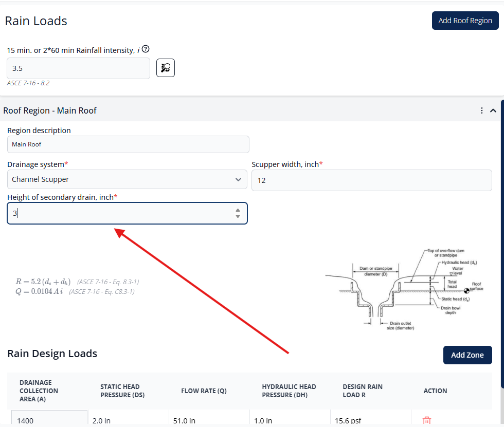Focus the rainfall intensity input field
The width and height of the screenshot is (504, 427).
(x=78, y=68)
